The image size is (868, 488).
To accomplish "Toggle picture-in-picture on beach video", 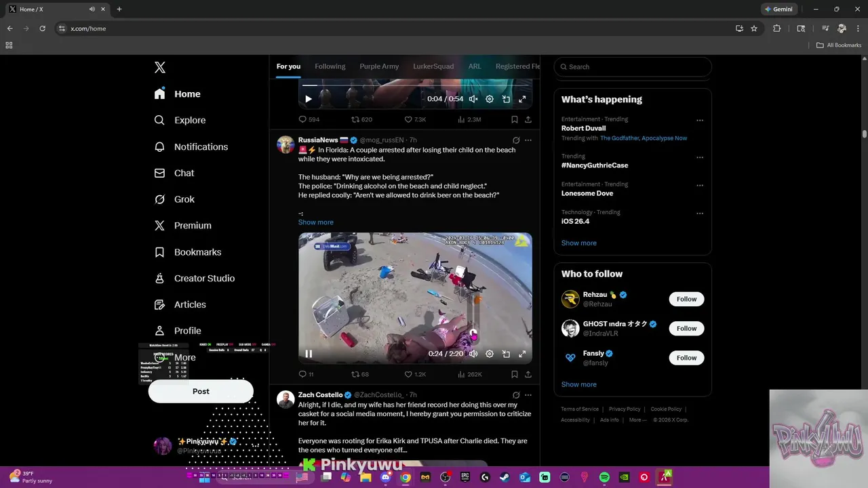I will [x=506, y=354].
